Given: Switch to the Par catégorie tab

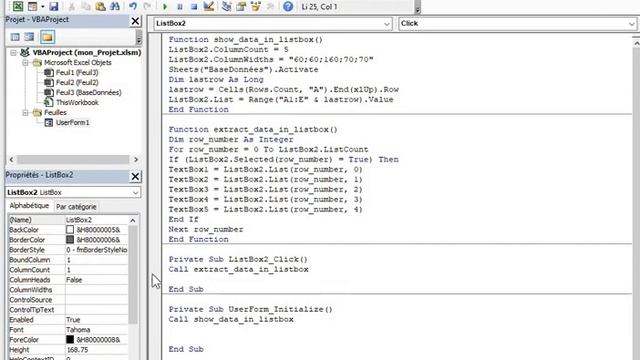Looking at the screenshot, I should point(76,207).
